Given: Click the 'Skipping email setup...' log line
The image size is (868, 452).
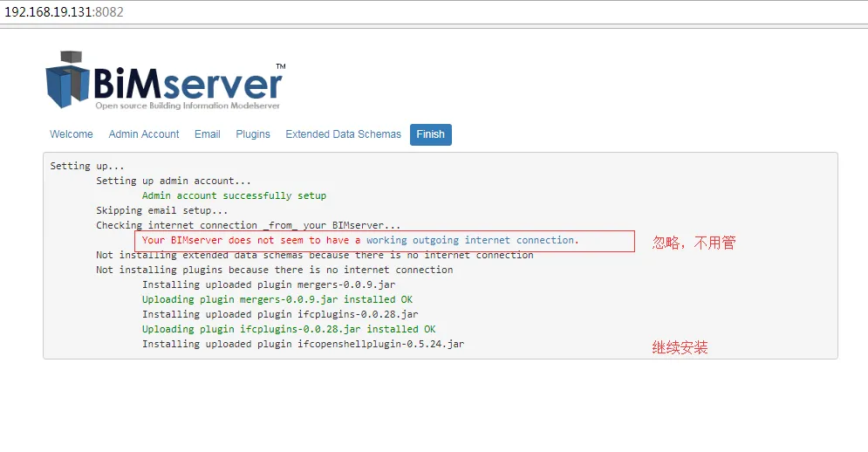Looking at the screenshot, I should tap(161, 210).
